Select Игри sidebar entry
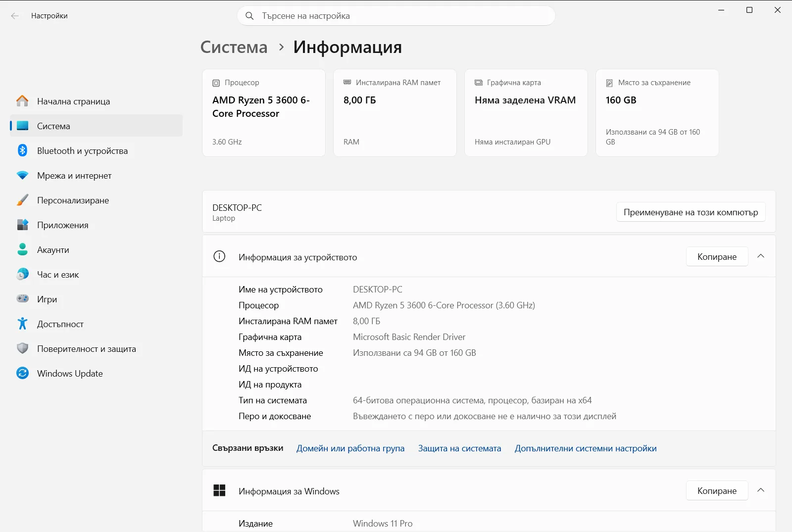 97,299
